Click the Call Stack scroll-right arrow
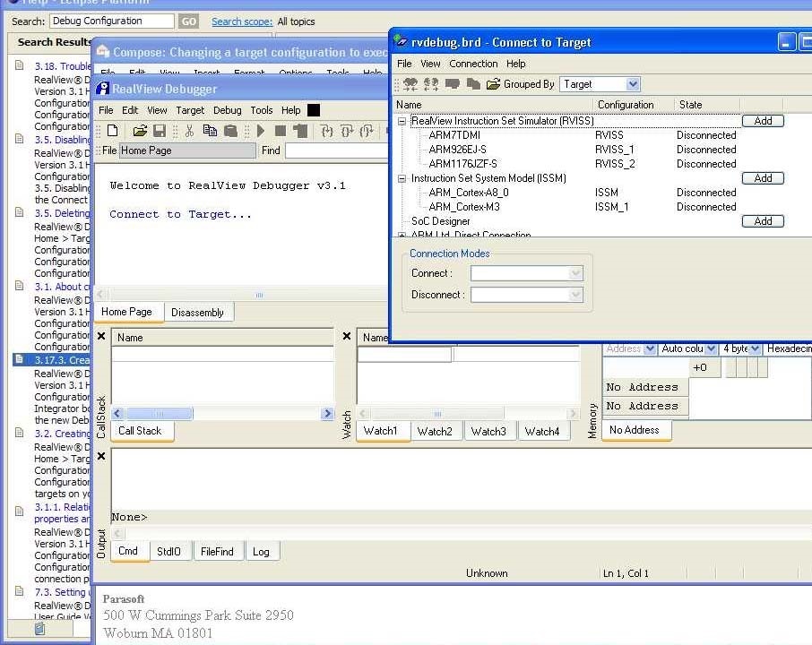 (327, 414)
